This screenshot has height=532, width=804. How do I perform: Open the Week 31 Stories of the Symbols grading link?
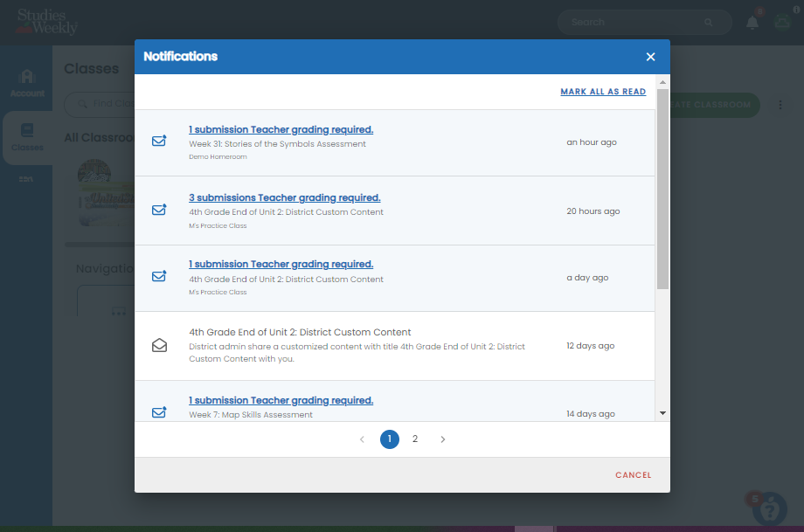281,129
